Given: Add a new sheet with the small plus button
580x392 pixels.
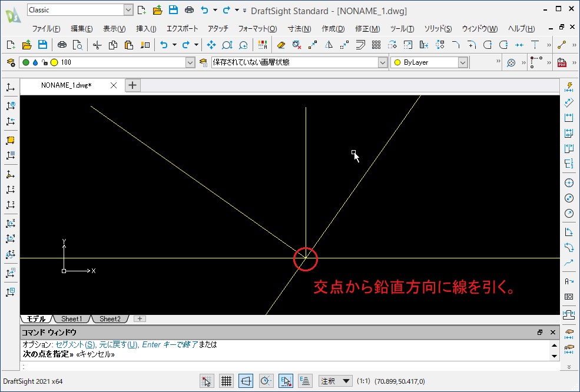Looking at the screenshot, I should (x=140, y=319).
